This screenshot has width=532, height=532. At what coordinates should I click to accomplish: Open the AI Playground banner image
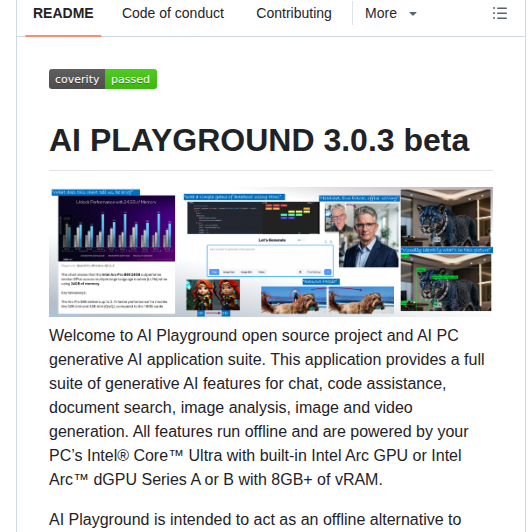point(271,252)
